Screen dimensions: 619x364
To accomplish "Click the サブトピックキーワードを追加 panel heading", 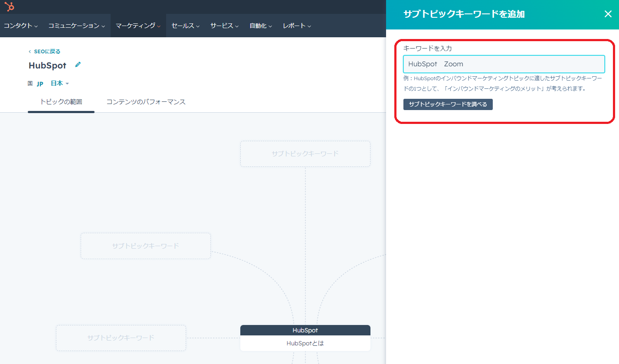I will [464, 14].
